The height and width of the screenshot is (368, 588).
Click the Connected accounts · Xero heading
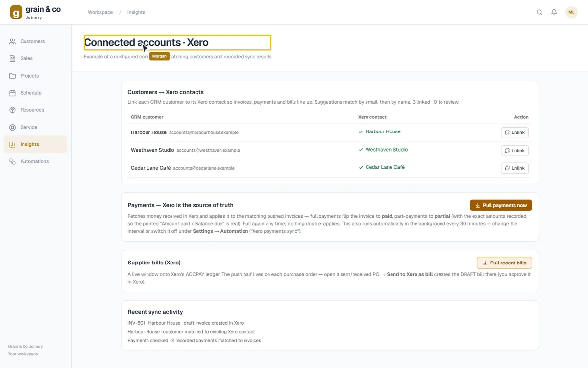tap(146, 43)
